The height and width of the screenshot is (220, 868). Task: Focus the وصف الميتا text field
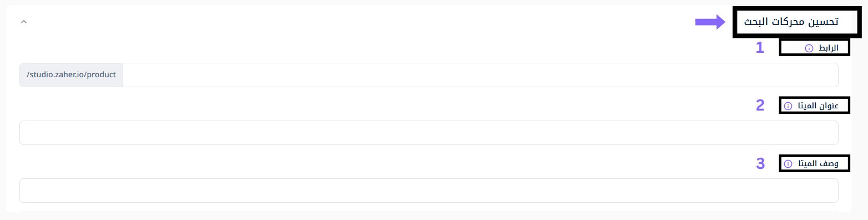[428, 191]
